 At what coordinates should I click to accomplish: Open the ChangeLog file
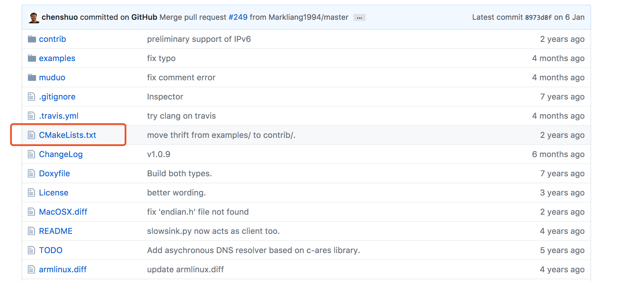(61, 154)
